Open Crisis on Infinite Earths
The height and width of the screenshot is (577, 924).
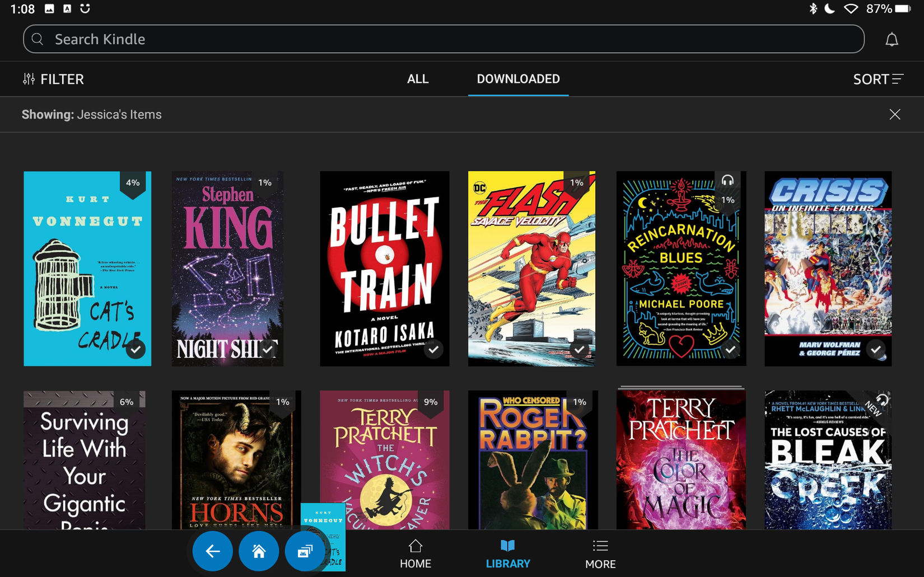pos(828,269)
